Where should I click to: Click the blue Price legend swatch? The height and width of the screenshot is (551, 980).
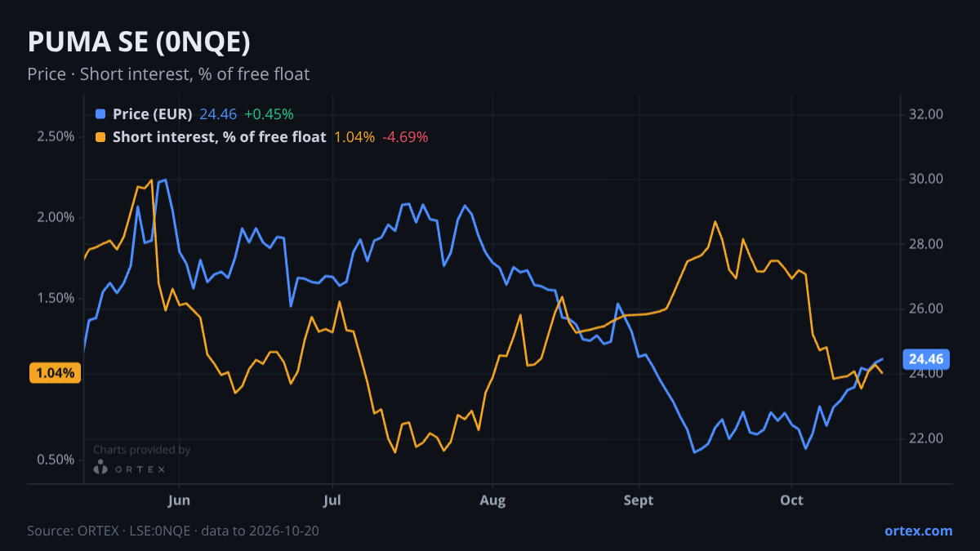coord(100,114)
